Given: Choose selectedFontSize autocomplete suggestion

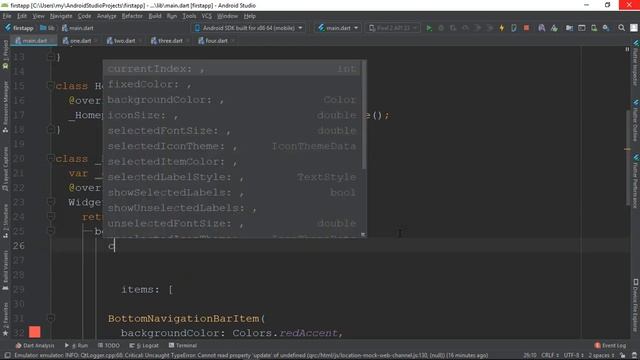Looking at the screenshot, I should (232, 131).
